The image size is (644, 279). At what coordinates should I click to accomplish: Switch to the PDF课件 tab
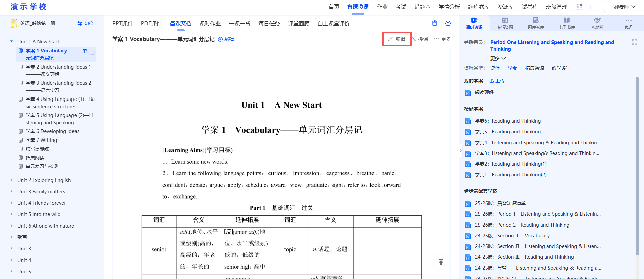(151, 23)
